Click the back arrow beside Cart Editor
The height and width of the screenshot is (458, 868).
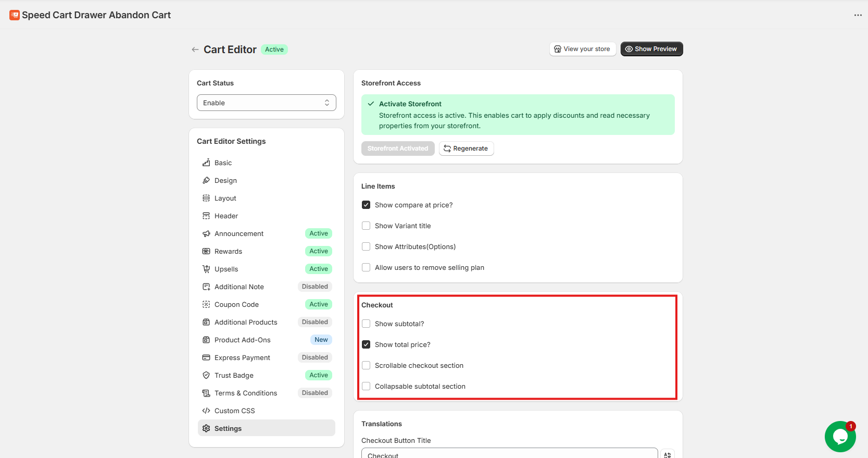[195, 49]
